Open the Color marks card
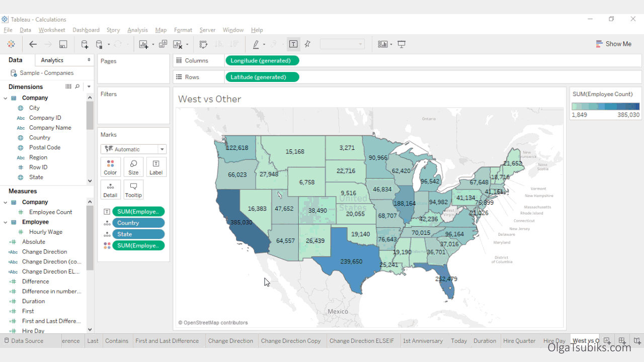The width and height of the screenshot is (644, 362). pos(110,166)
